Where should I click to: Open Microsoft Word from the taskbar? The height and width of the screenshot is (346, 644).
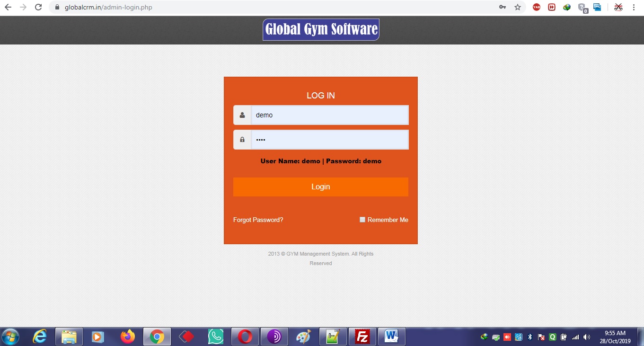click(391, 337)
